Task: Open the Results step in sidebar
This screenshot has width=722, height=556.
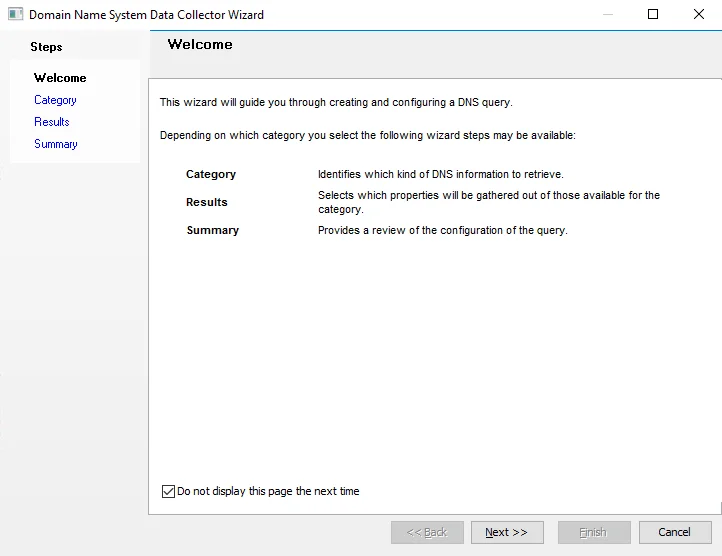Action: (52, 122)
